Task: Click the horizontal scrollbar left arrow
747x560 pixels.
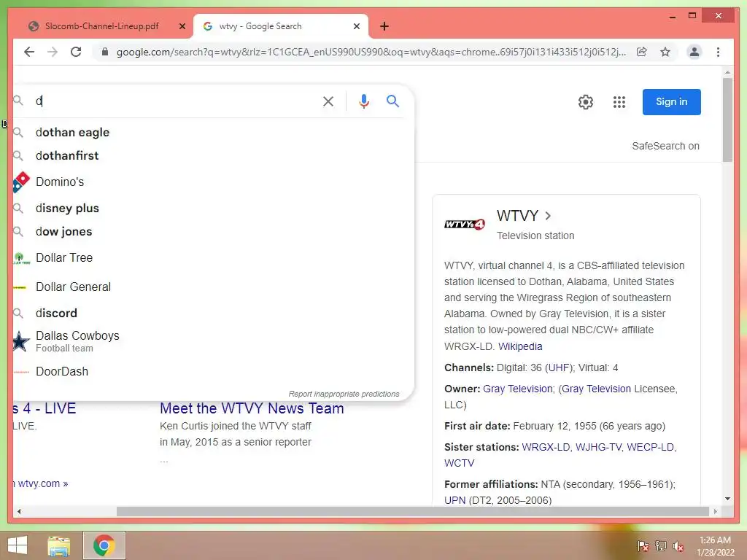Action: pos(18,511)
